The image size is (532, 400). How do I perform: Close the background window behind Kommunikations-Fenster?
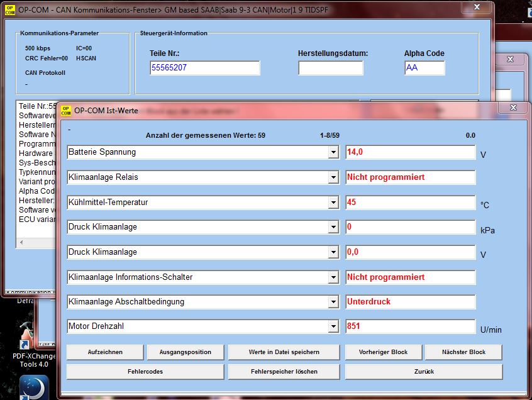click(x=510, y=59)
